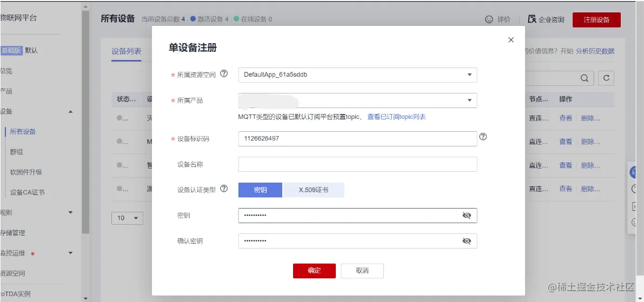644x302 pixels.
Task: Click the 企业咨询 icon
Action: [532, 19]
